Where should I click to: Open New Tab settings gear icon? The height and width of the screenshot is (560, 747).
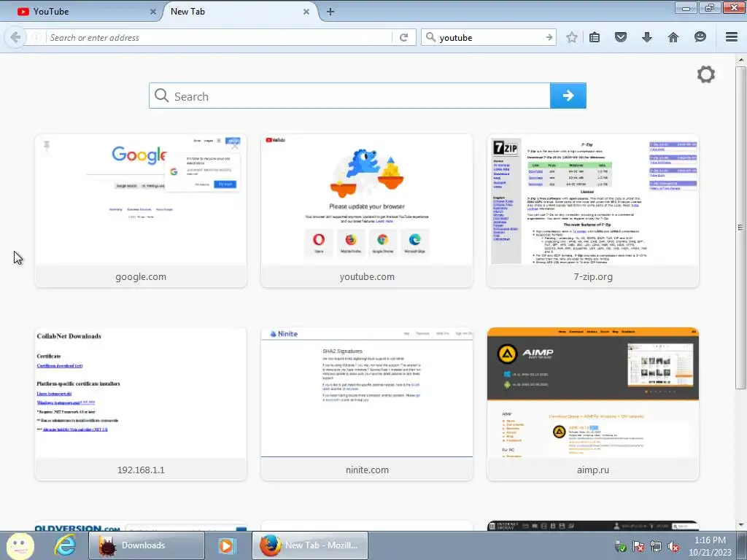(706, 74)
